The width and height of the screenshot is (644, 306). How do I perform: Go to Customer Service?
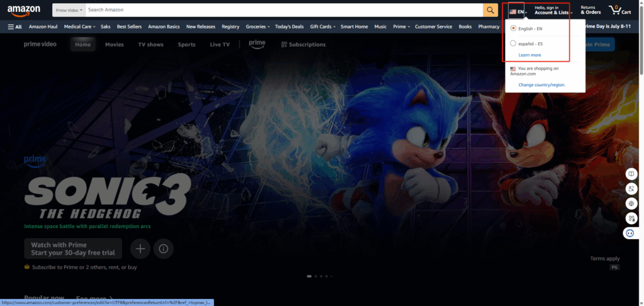tap(433, 26)
